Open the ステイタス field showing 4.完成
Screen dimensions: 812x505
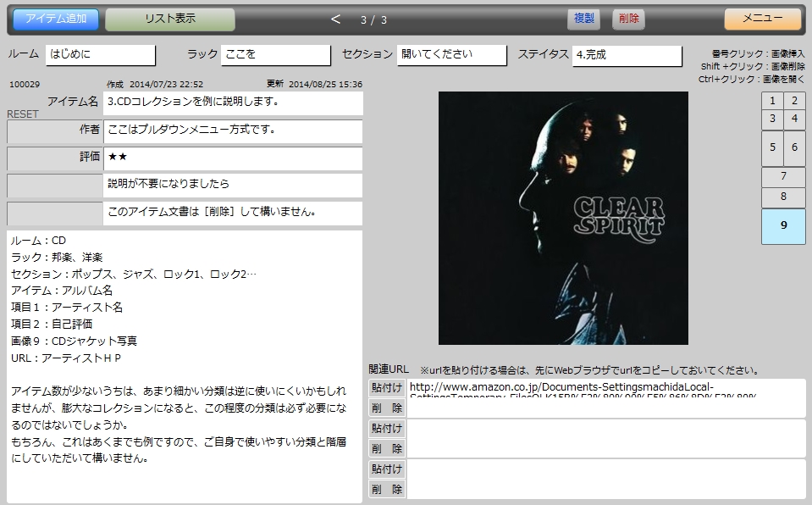(627, 55)
